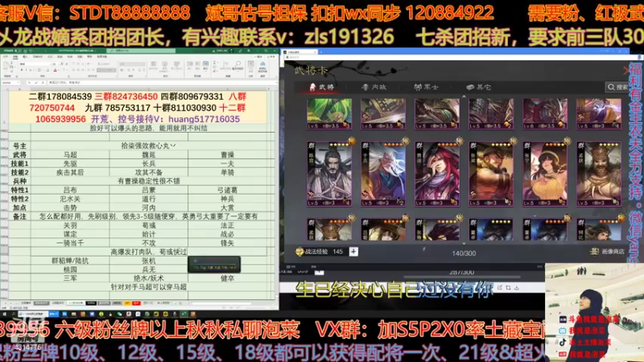
Task: Click the formula bar confirm checkmark icon
Action: 36,83
